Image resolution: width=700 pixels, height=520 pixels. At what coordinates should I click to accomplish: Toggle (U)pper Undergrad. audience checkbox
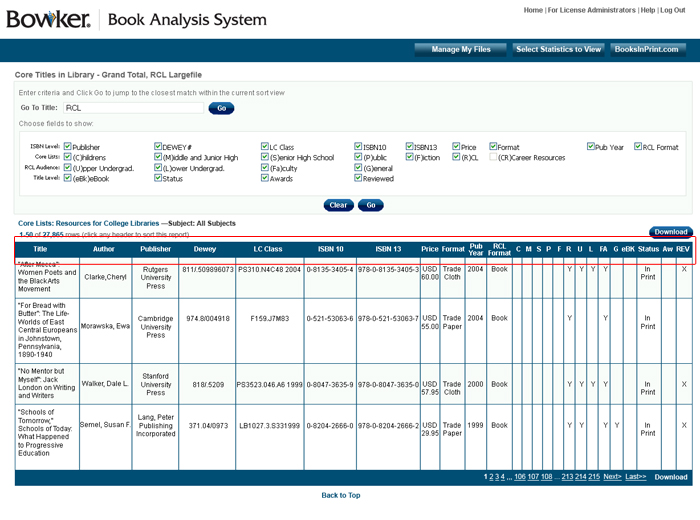[67, 168]
